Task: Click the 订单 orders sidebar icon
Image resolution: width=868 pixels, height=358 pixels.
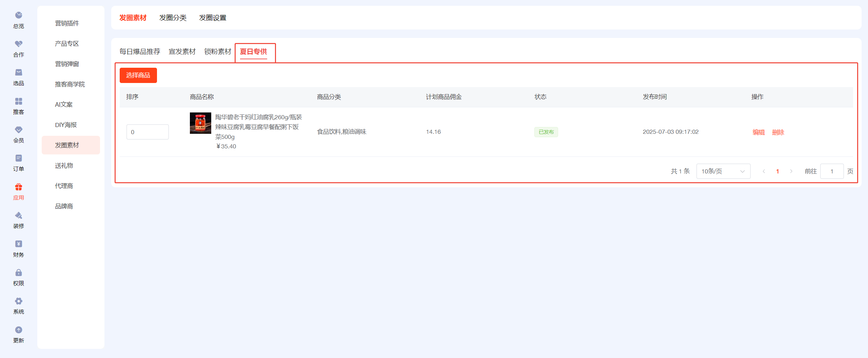Action: coord(19,158)
